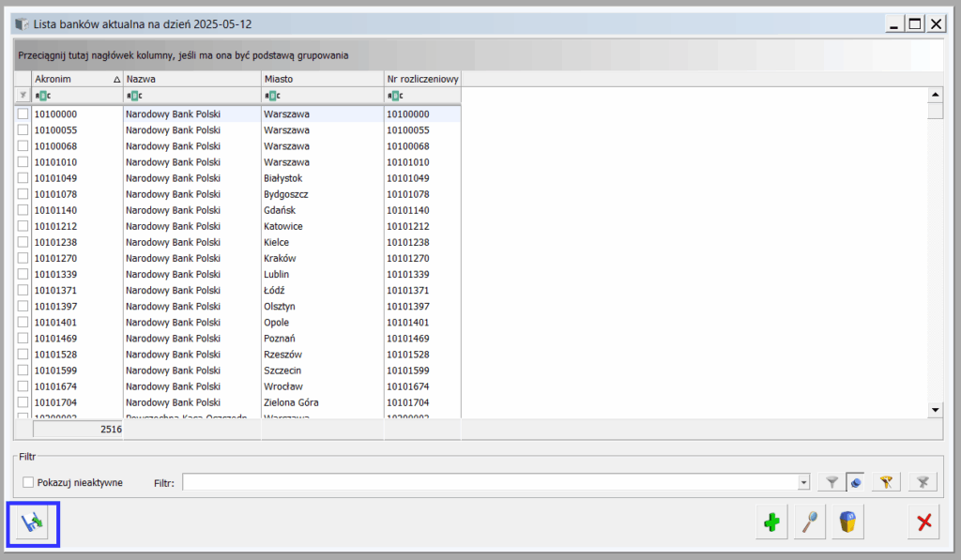961x560 pixels.
Task: Delete selected bank using trash icon
Action: pyautogui.click(x=847, y=523)
